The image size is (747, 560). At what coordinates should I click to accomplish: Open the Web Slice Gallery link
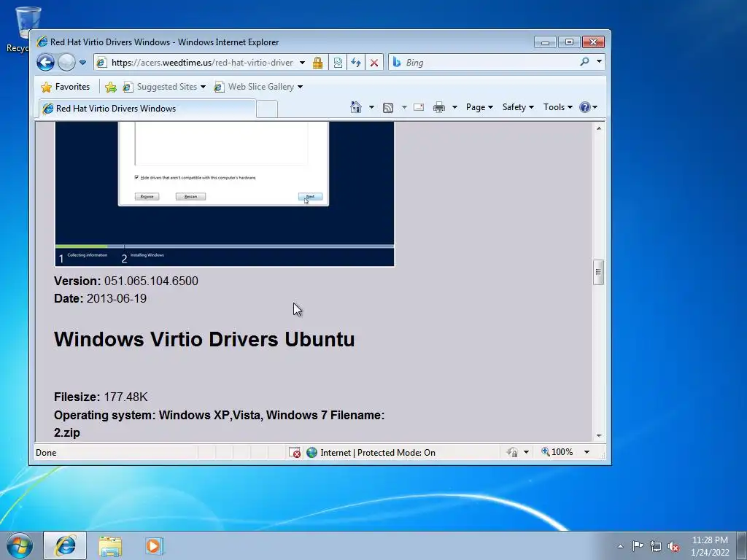255,87
